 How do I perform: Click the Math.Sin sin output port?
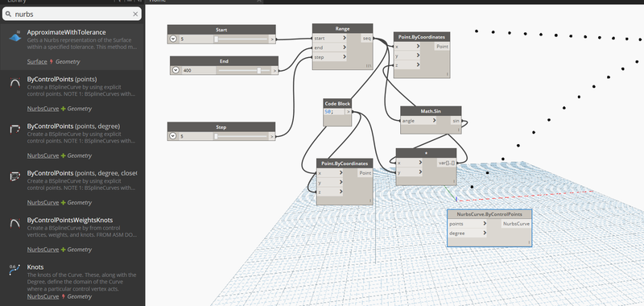pyautogui.click(x=456, y=121)
